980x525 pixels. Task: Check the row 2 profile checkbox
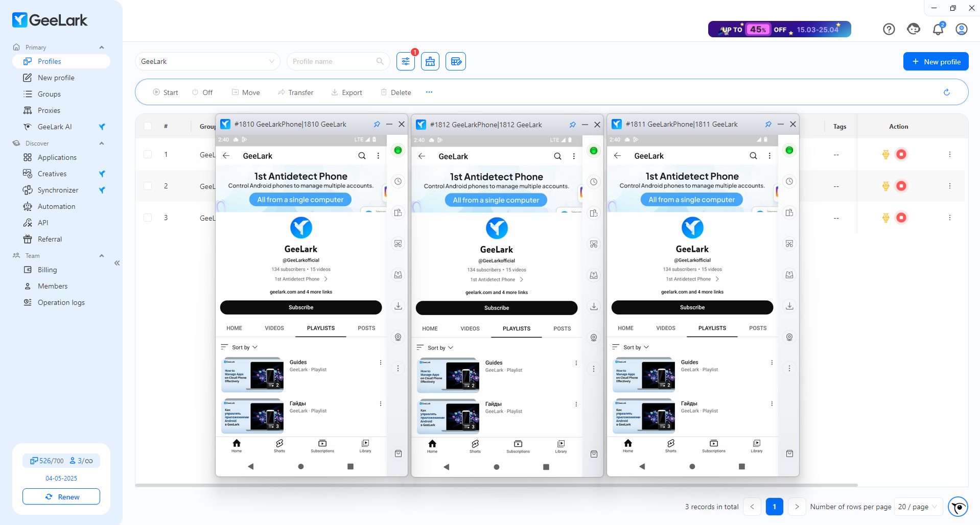pos(148,186)
